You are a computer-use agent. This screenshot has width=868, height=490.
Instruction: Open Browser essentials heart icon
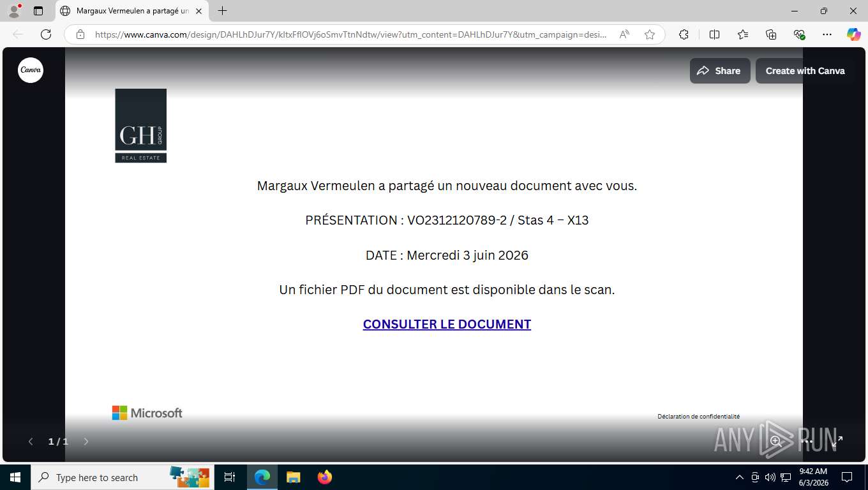(x=799, y=34)
